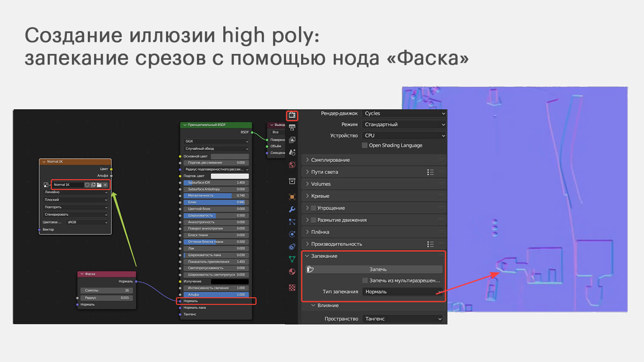The image size is (644, 362).
Task: Enable Размытие движения checkbox
Action: click(x=313, y=220)
